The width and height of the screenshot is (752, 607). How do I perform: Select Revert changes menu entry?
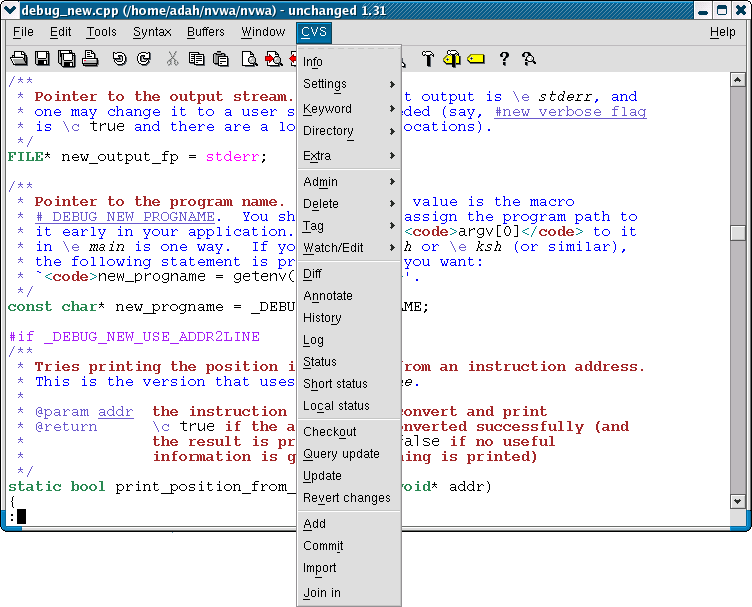pos(347,498)
